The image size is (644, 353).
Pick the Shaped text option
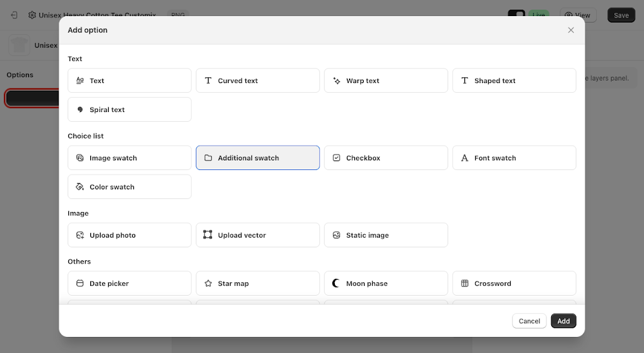[514, 81]
